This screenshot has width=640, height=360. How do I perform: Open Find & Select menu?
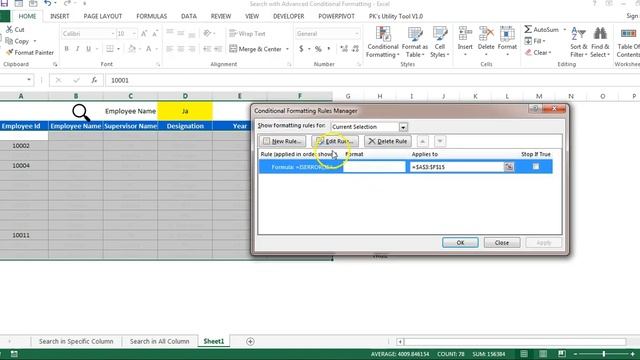600,42
